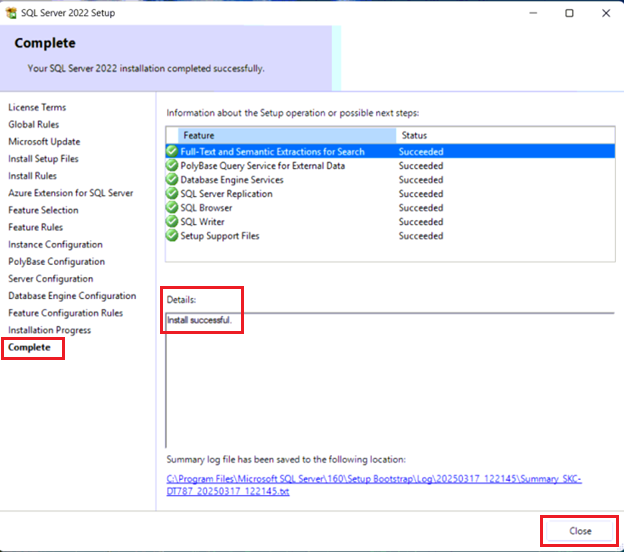624x552 pixels.
Task: Click Microsoft Update step in sidebar
Action: tap(44, 141)
